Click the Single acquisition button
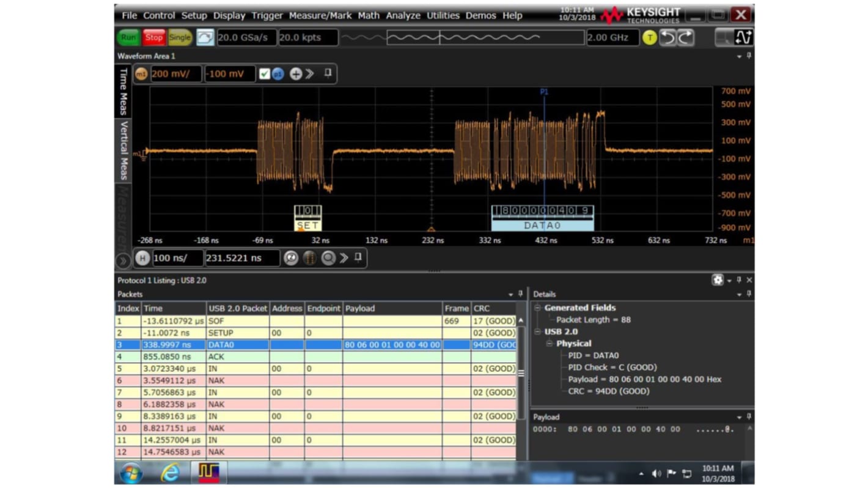 (x=180, y=37)
